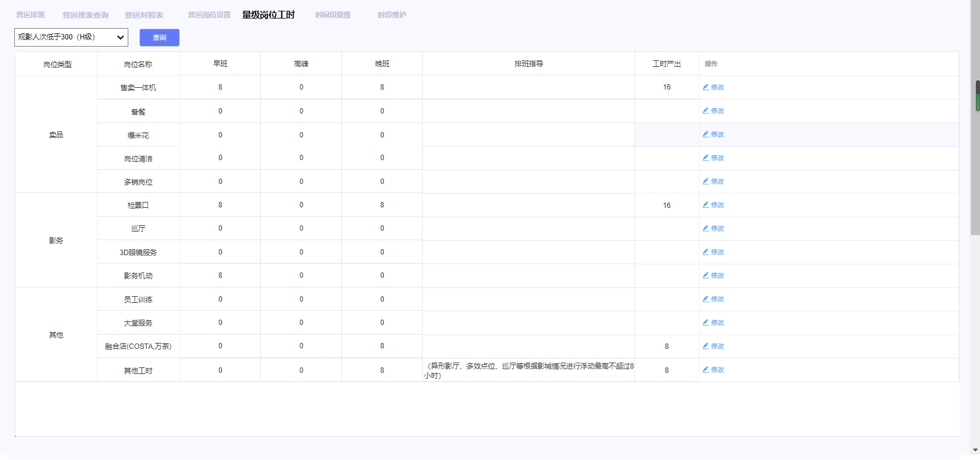Select the 卖品 category cell
Screen dimensions: 980x460
56,134
